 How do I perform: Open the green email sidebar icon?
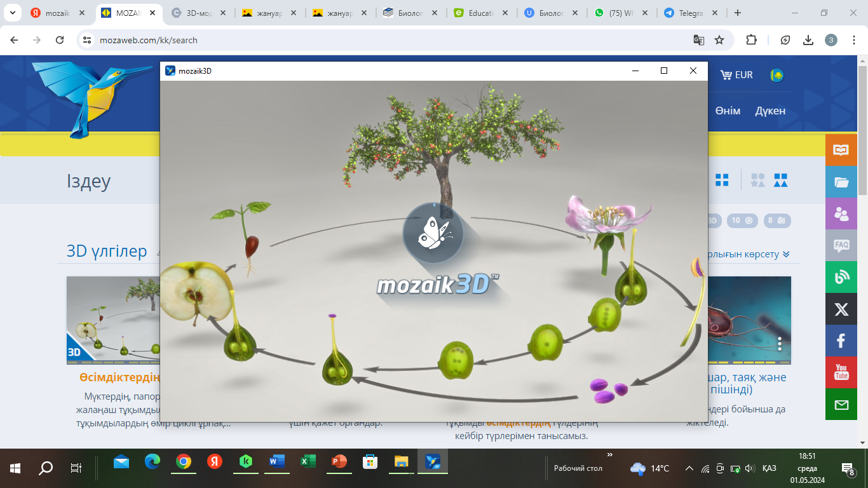(841, 405)
